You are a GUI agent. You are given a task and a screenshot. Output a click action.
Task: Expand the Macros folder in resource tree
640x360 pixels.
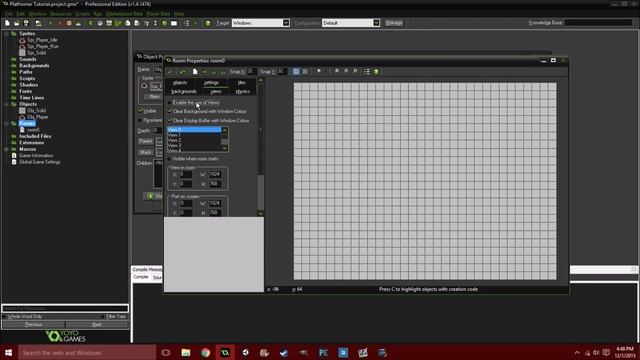6,149
